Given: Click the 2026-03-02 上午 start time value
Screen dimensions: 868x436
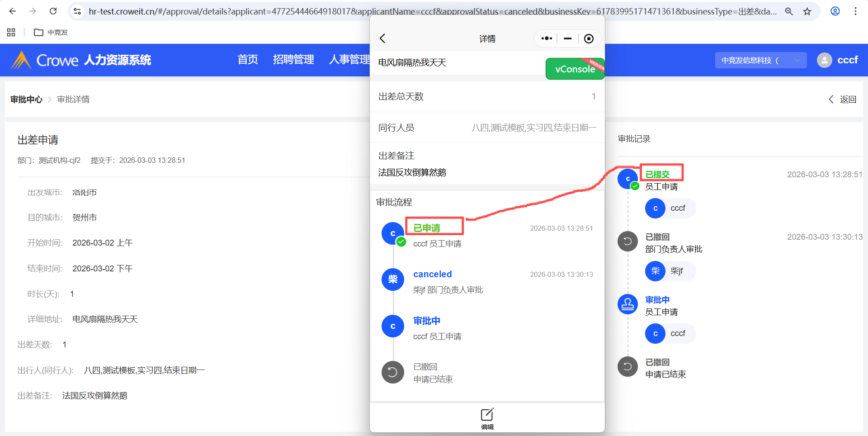Looking at the screenshot, I should tap(103, 243).
